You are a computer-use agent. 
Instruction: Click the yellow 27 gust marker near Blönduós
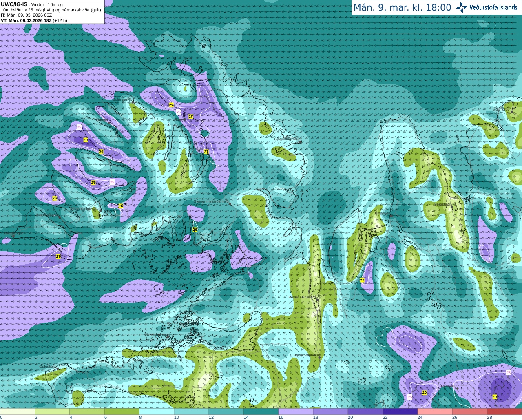(362, 280)
